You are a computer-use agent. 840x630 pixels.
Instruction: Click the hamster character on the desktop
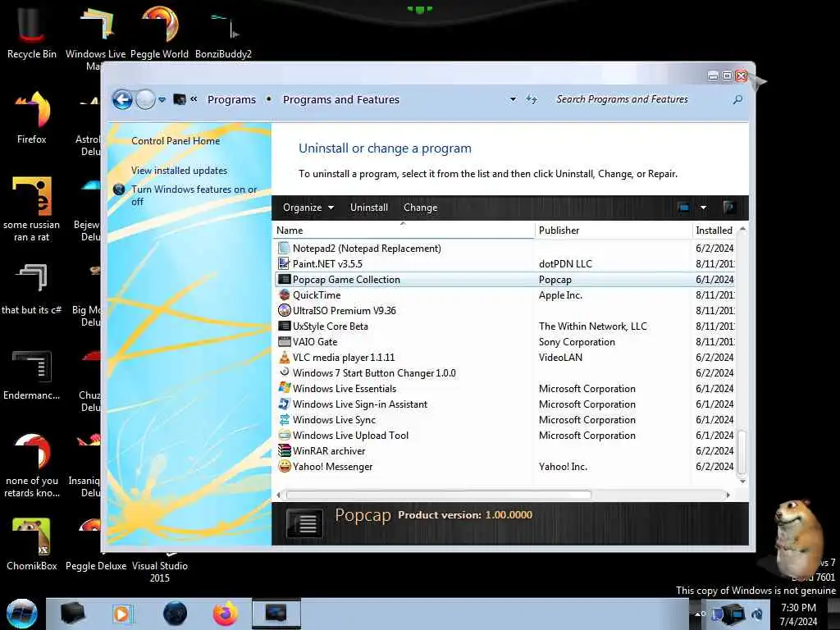click(x=798, y=538)
